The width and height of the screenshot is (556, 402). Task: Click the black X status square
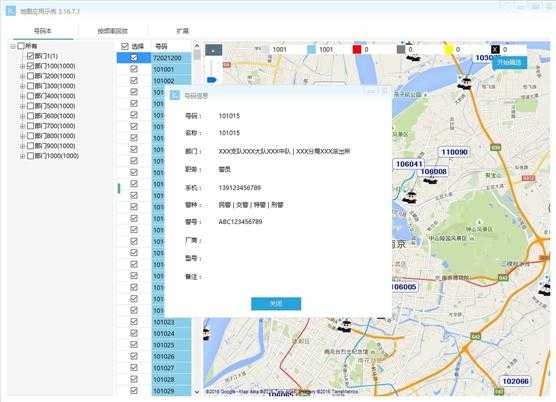coord(495,49)
